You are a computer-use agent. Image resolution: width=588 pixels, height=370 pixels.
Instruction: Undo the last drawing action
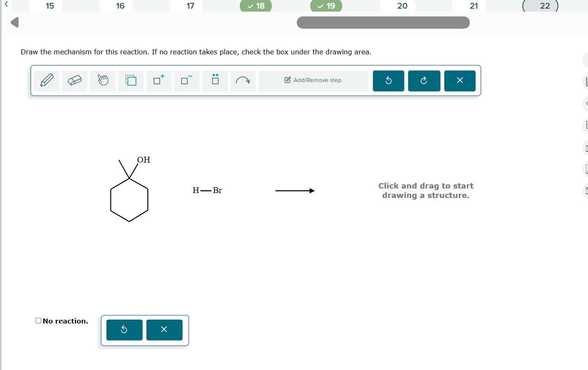[x=389, y=81]
